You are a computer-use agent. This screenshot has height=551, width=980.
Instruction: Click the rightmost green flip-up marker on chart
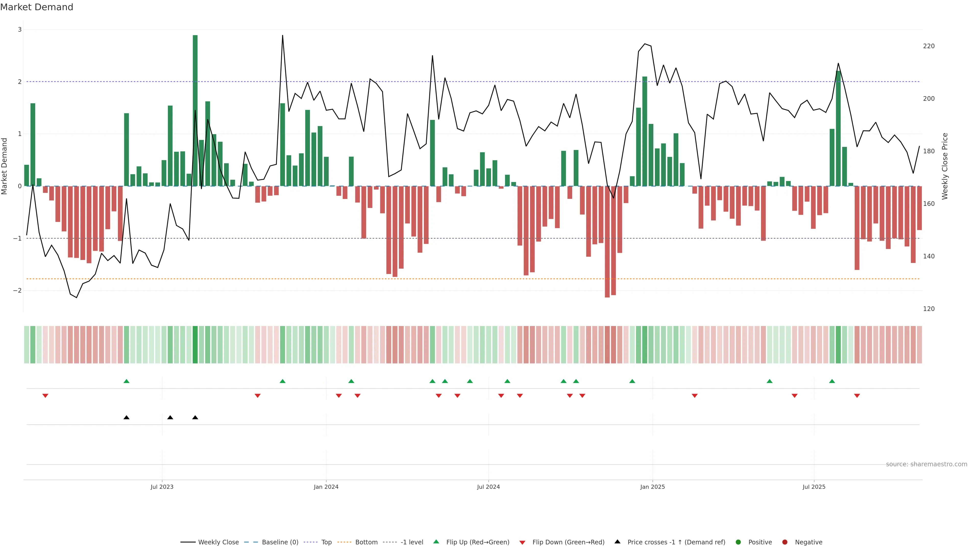832,381
